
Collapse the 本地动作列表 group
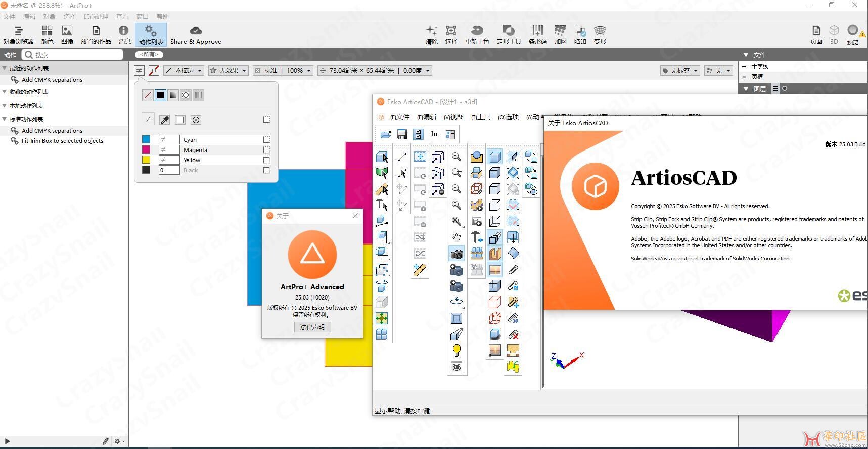(5, 106)
